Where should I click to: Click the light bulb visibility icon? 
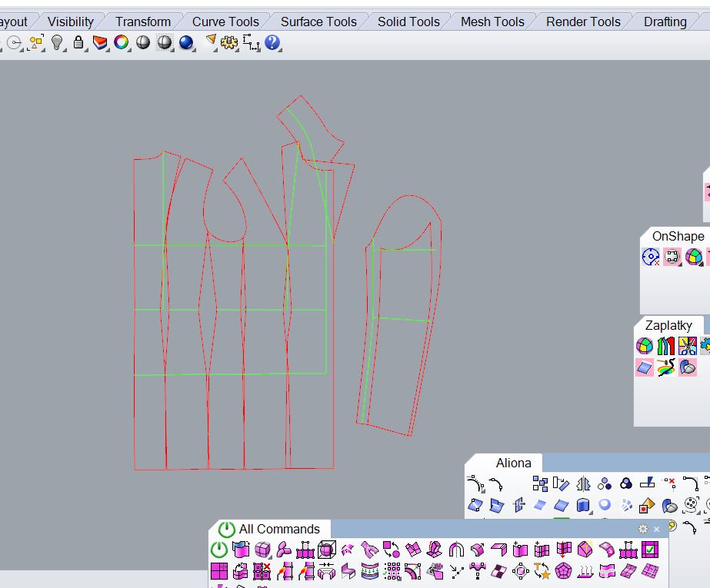pyautogui.click(x=57, y=42)
